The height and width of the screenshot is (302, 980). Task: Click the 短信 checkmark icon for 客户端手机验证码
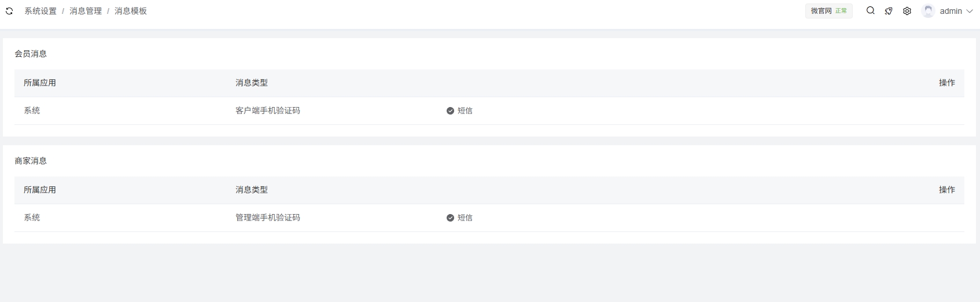pyautogui.click(x=450, y=111)
